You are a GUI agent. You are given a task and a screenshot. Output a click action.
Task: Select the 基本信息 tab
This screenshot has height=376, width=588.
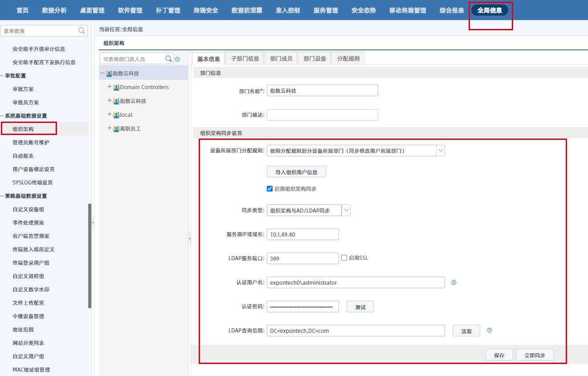click(x=208, y=58)
